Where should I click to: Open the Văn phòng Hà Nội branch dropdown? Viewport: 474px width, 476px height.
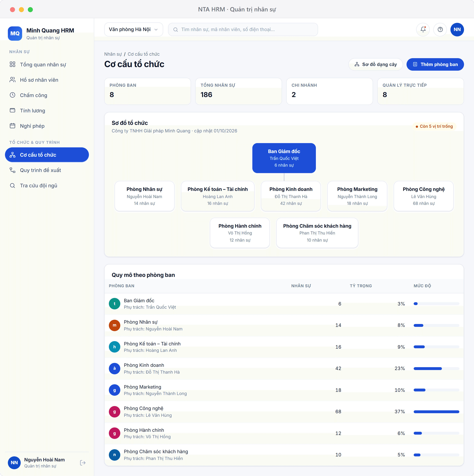click(133, 30)
